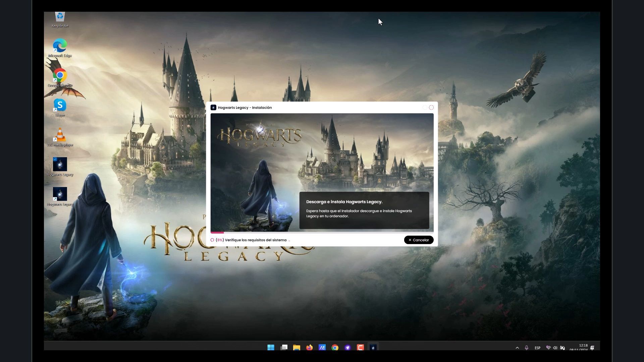This screenshot has width=644, height=362.
Task: Click the 'Descarga e instala Hogwarts Legacy.' heading
Action: pos(344,202)
